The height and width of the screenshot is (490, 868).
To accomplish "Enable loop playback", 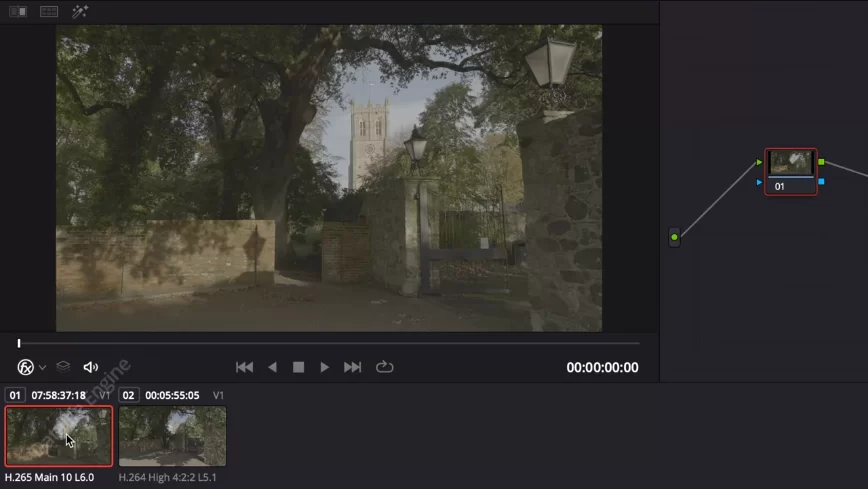I will click(x=385, y=367).
